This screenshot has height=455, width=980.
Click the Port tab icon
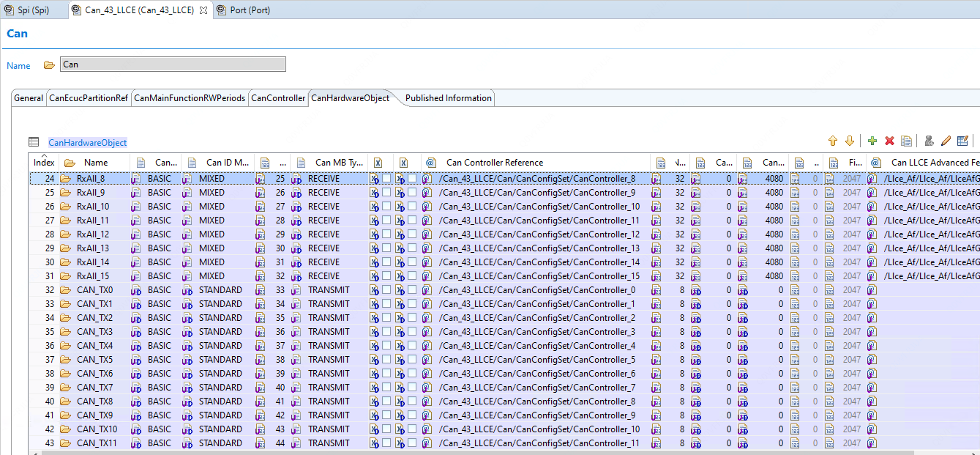(x=221, y=10)
